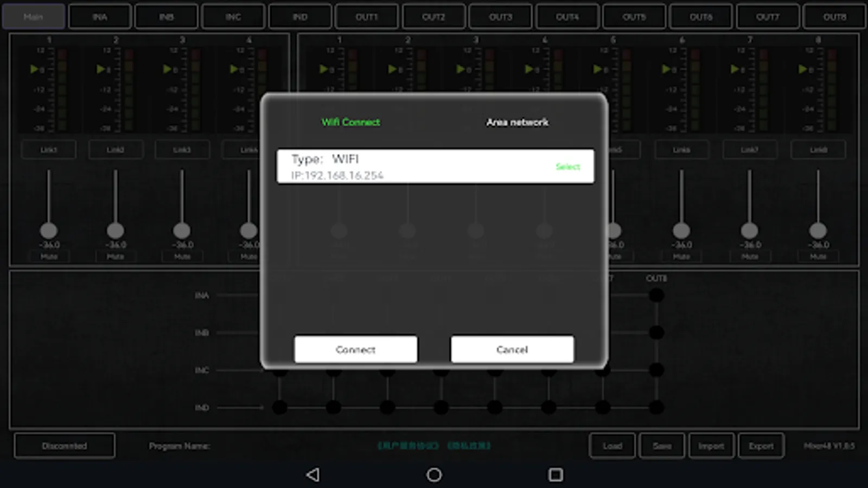Toggle the IND to OUT1 matrix node
The image size is (868, 488).
(x=279, y=407)
